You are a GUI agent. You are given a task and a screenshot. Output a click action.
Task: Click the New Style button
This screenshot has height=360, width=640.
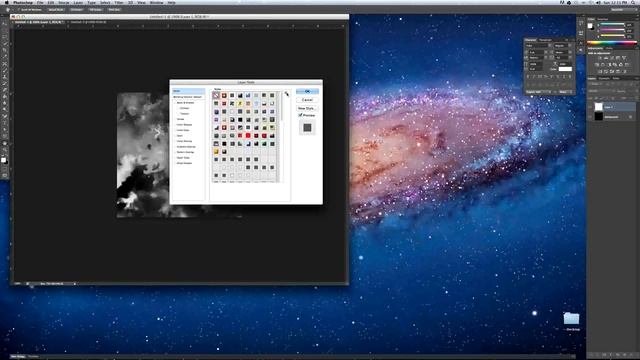click(x=307, y=108)
